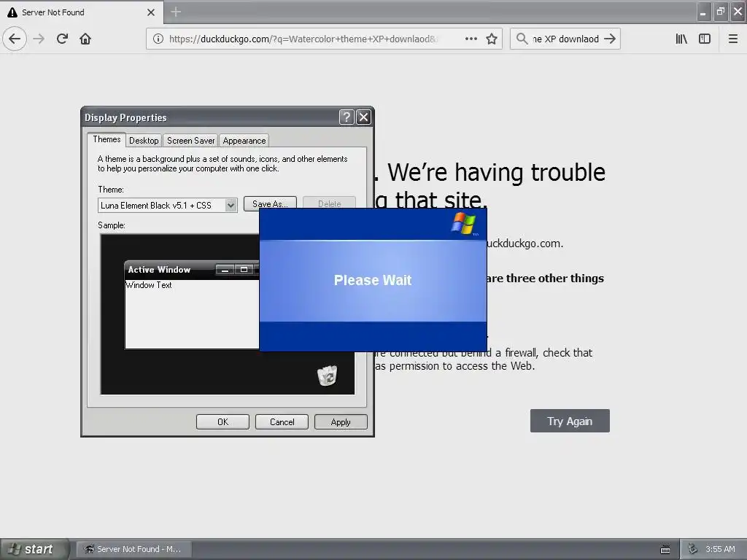Screen dimensions: 747x560
Task: Click the forward navigation arrow
Action: coord(39,39)
